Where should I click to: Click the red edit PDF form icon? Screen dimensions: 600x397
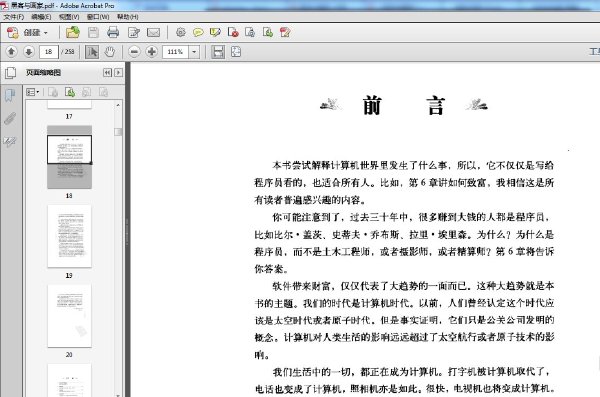pyautogui.click(x=285, y=33)
